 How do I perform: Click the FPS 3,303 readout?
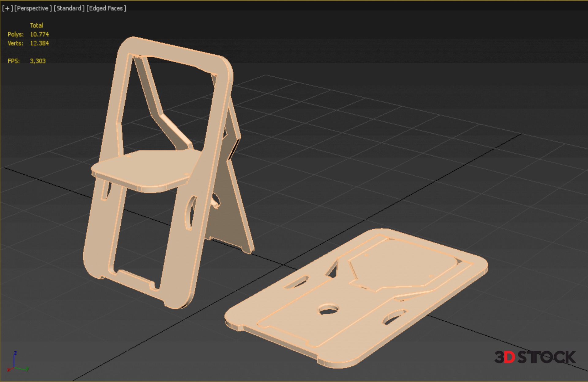click(x=38, y=61)
